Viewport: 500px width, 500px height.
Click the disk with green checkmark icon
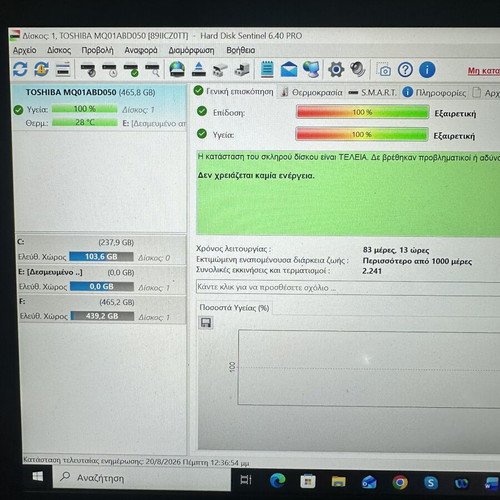click(x=131, y=70)
